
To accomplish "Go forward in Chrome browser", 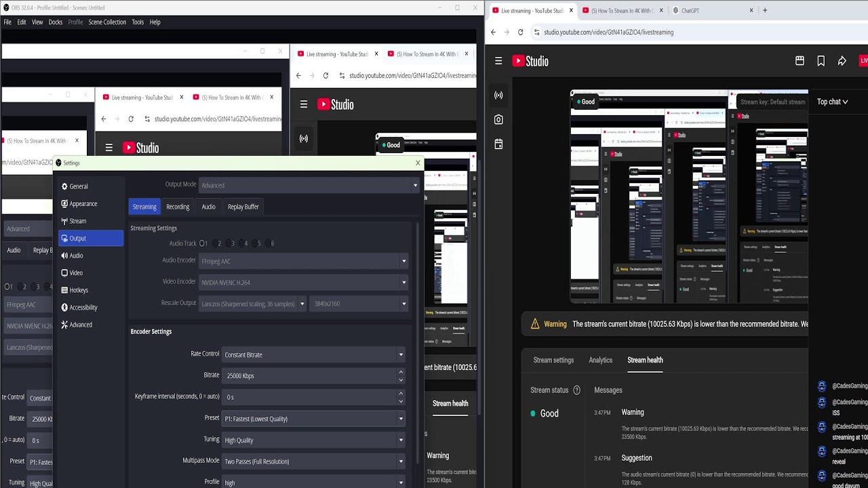I will (x=507, y=32).
